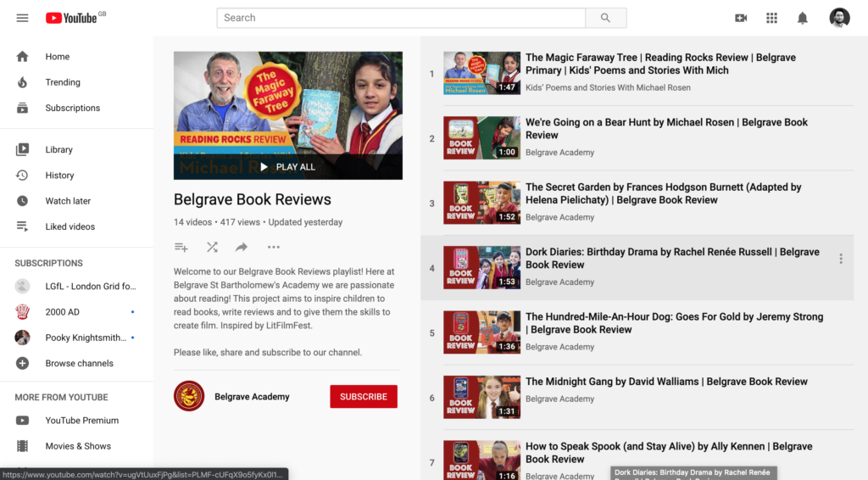Click the Subscriptions sidebar icon
868x480 pixels.
click(x=22, y=108)
